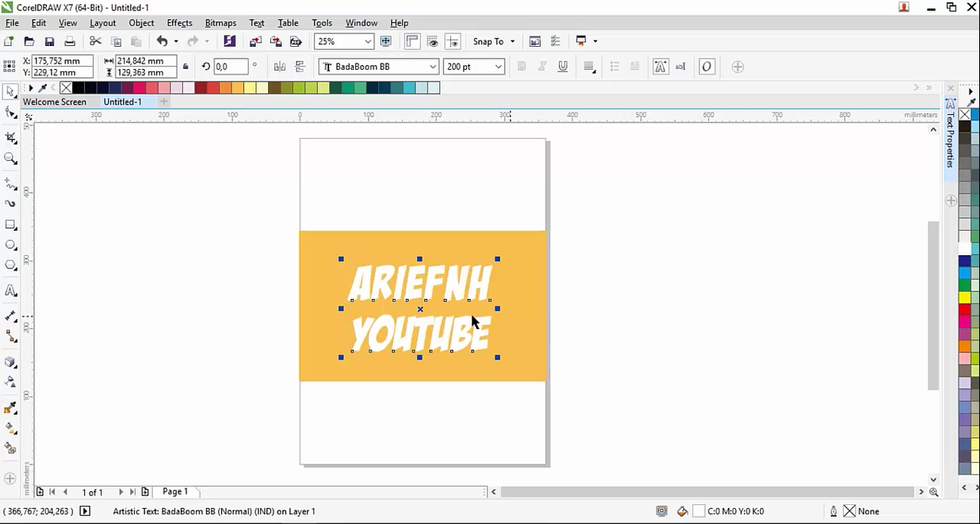Open the Bitmaps menu

[220, 23]
